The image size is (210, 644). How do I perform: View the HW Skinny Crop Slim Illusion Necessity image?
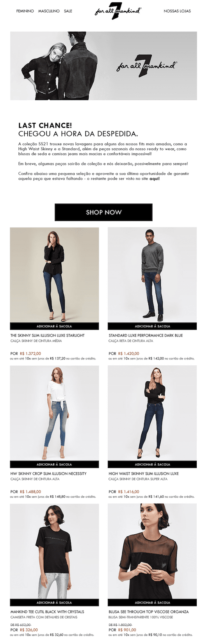tap(54, 413)
